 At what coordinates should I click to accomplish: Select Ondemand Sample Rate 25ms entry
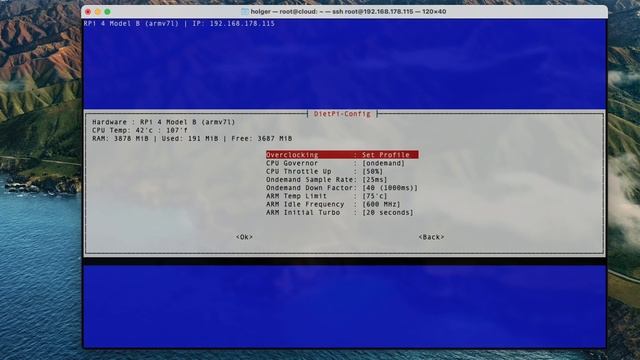click(x=327, y=180)
